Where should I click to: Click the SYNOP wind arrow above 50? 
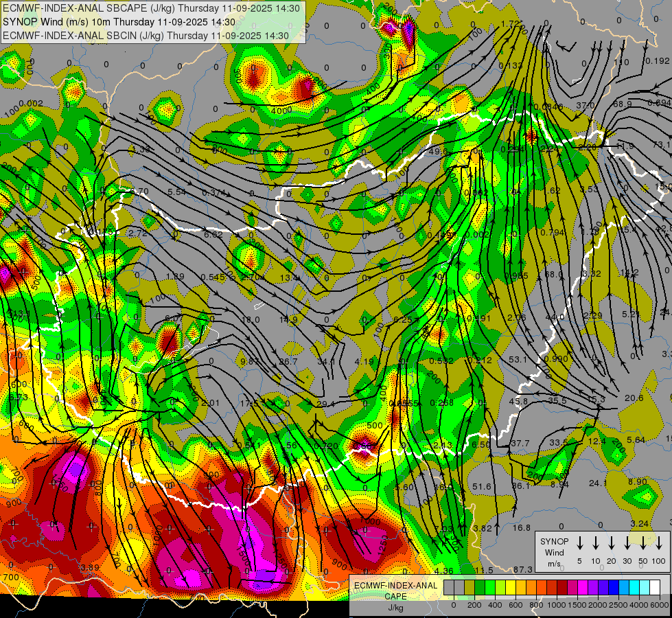pos(643,543)
